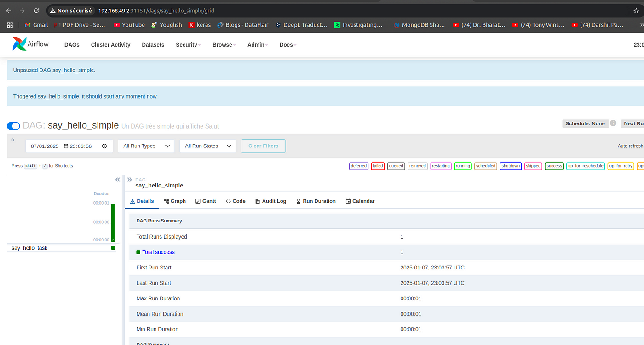Select the say_hello_task row
644x345 pixels.
tap(62, 248)
